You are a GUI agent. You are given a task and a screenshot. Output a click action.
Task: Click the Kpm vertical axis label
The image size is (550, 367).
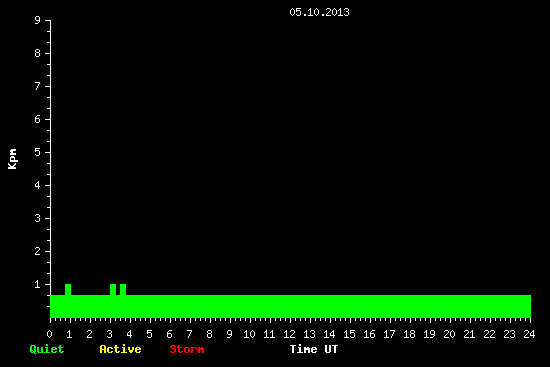pos(12,159)
